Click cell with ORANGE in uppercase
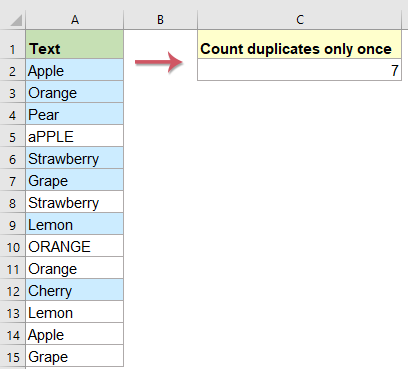 (75, 246)
